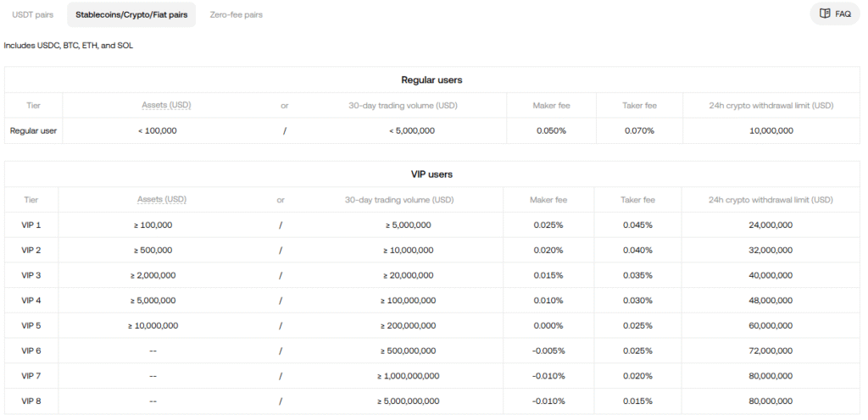The image size is (868, 420).
Task: Select the Stablecoins/Crypto/Fiat pairs tab
Action: (131, 14)
